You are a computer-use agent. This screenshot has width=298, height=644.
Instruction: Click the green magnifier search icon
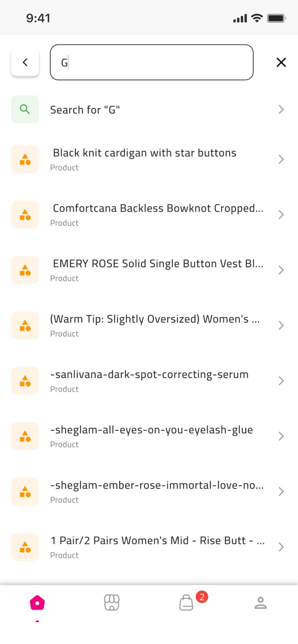point(25,109)
